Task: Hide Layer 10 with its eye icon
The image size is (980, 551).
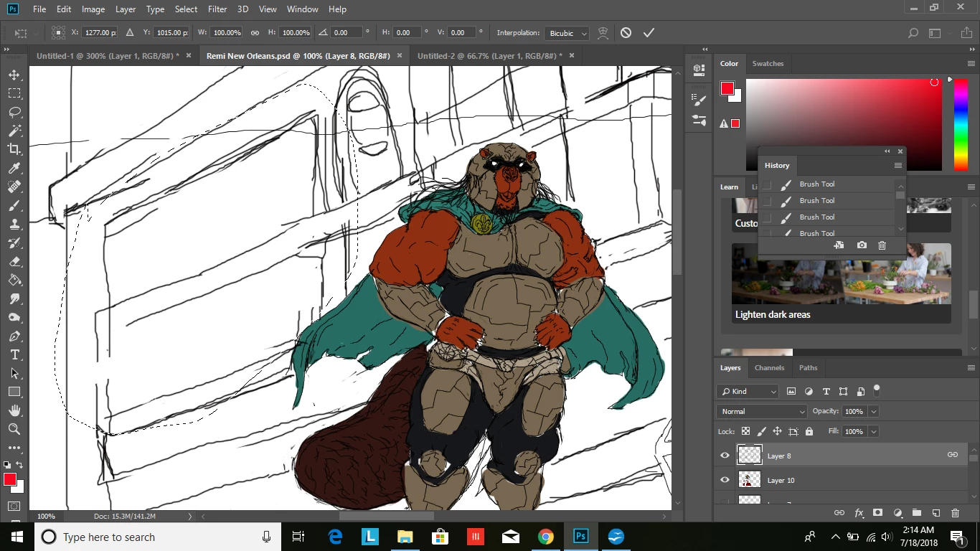Action: [725, 480]
